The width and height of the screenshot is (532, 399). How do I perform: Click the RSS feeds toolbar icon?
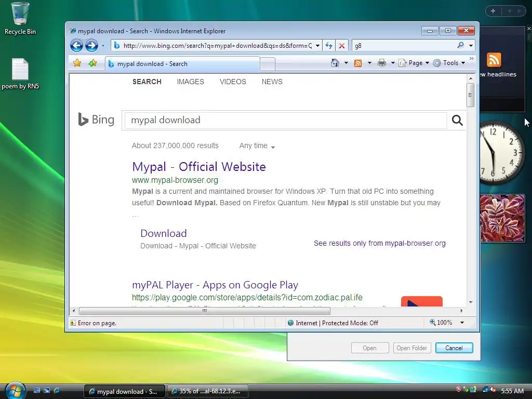click(358, 63)
